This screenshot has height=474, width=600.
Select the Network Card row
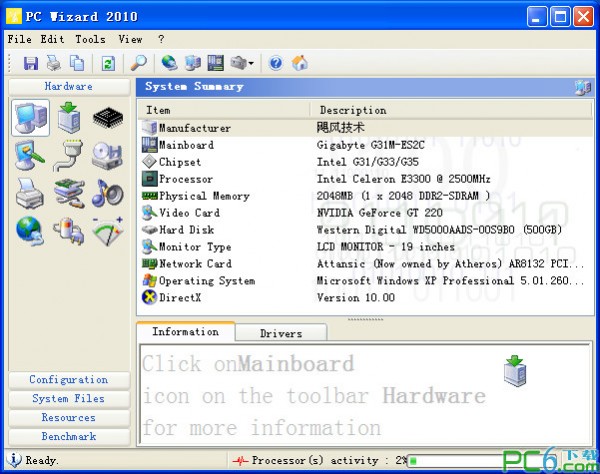[x=365, y=264]
